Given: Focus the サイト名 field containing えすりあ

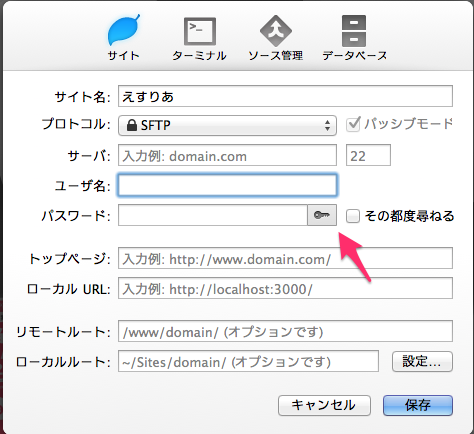Looking at the screenshot, I should [x=285, y=96].
